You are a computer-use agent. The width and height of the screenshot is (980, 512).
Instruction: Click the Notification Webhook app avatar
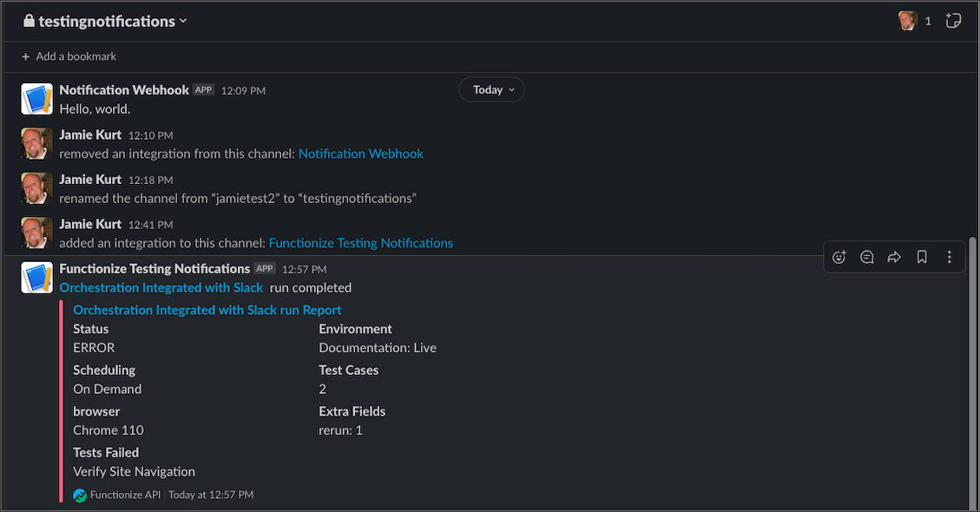point(36,99)
